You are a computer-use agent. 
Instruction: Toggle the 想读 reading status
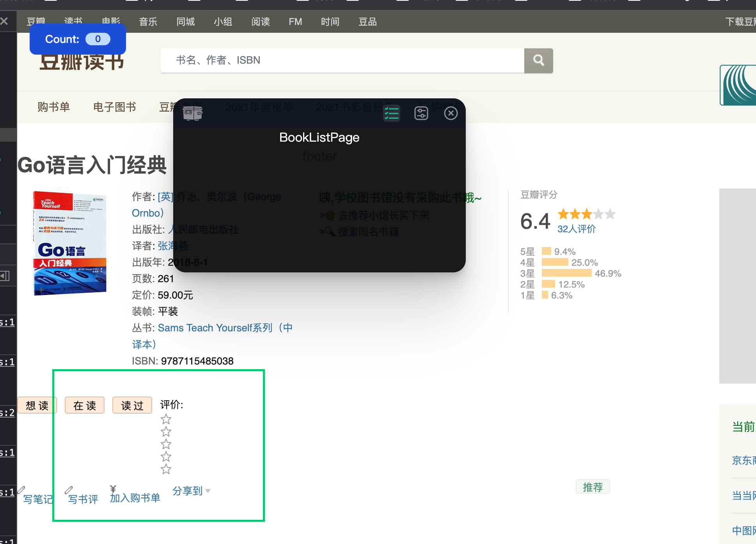coord(37,405)
